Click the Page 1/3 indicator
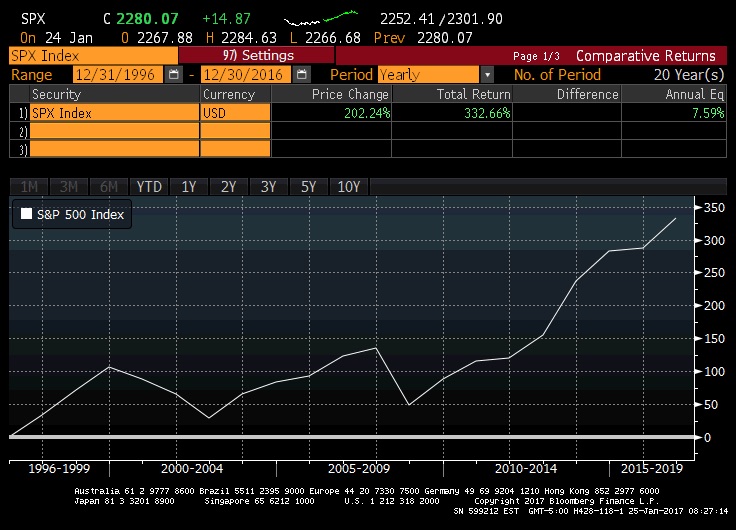 tap(536, 56)
